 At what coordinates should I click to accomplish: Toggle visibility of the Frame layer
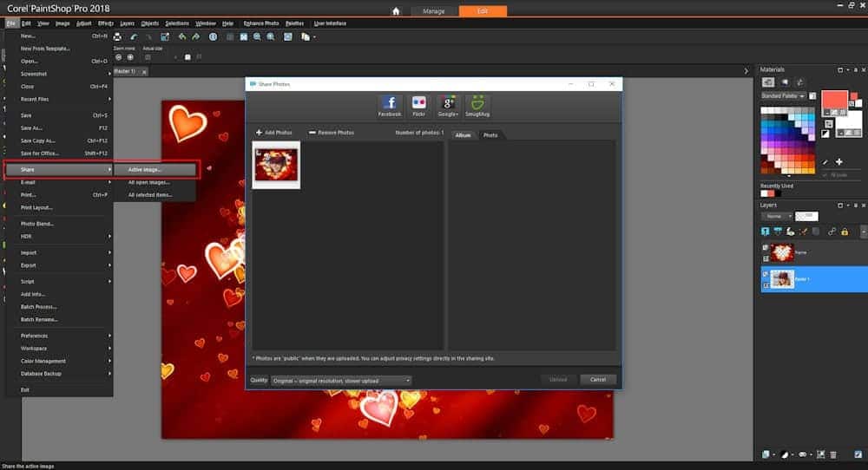coord(765,247)
